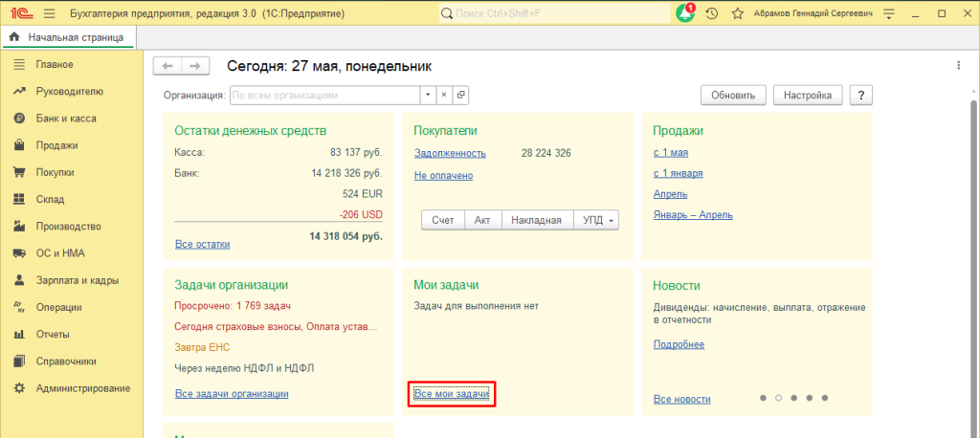The image size is (980, 438).
Task: Open the service menu next to username
Action: point(889,13)
